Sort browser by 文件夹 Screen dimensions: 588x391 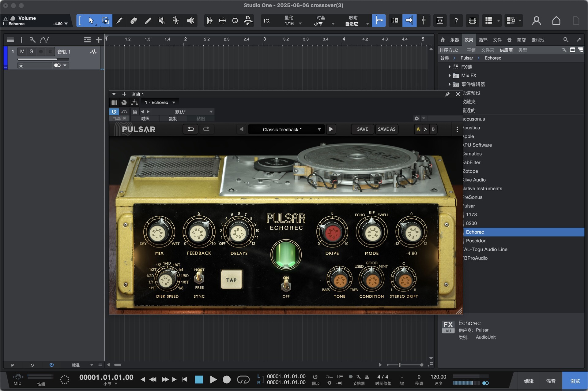click(x=487, y=50)
